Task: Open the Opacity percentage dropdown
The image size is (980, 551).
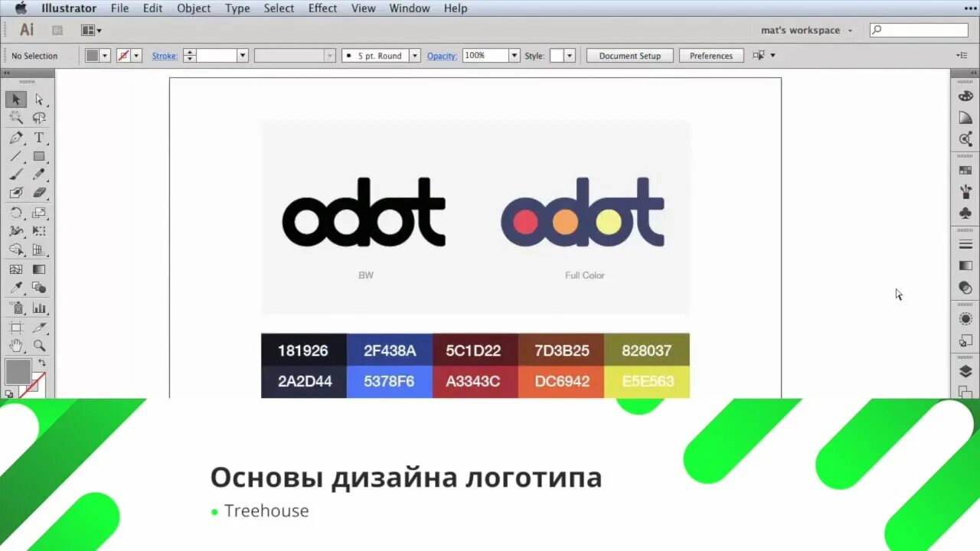Action: click(514, 56)
